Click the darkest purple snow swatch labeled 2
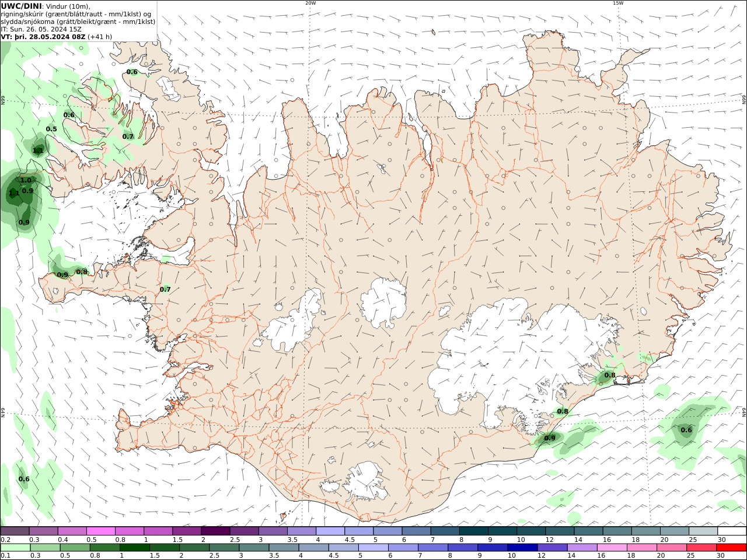 click(x=215, y=531)
